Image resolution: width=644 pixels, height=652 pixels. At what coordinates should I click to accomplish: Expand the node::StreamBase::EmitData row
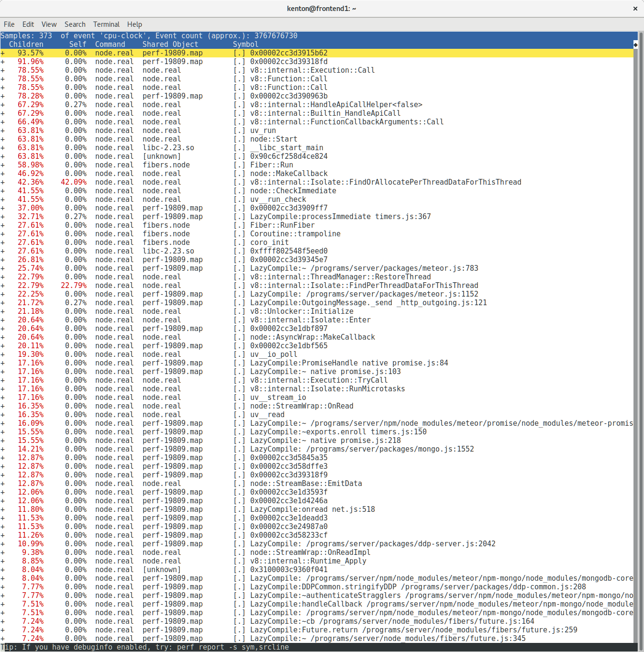(x=3, y=484)
